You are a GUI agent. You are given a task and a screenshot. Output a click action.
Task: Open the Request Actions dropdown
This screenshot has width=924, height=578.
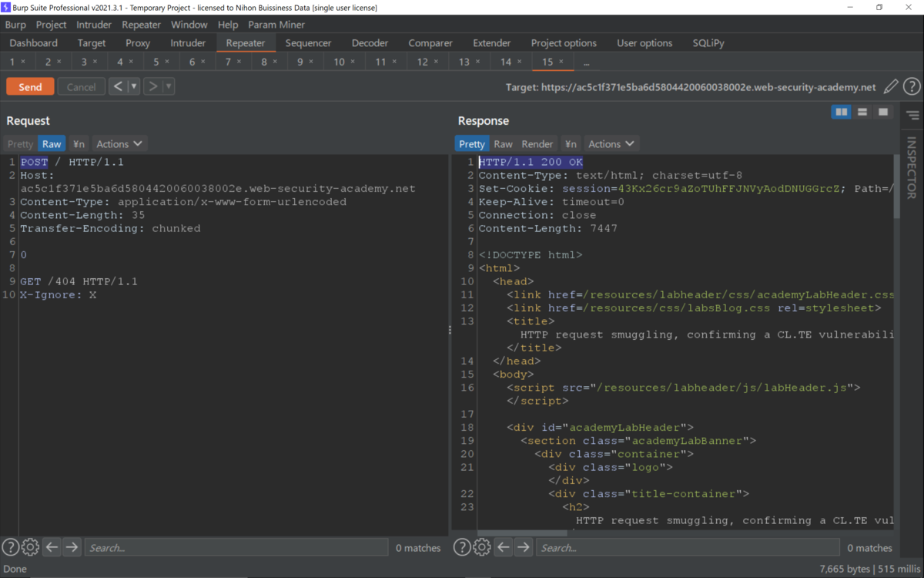point(119,144)
